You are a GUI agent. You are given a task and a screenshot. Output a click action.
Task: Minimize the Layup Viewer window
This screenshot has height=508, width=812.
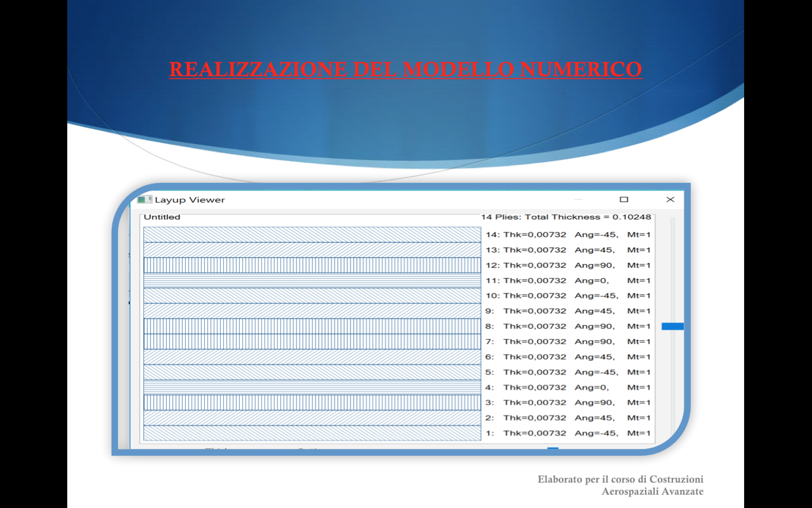point(578,200)
